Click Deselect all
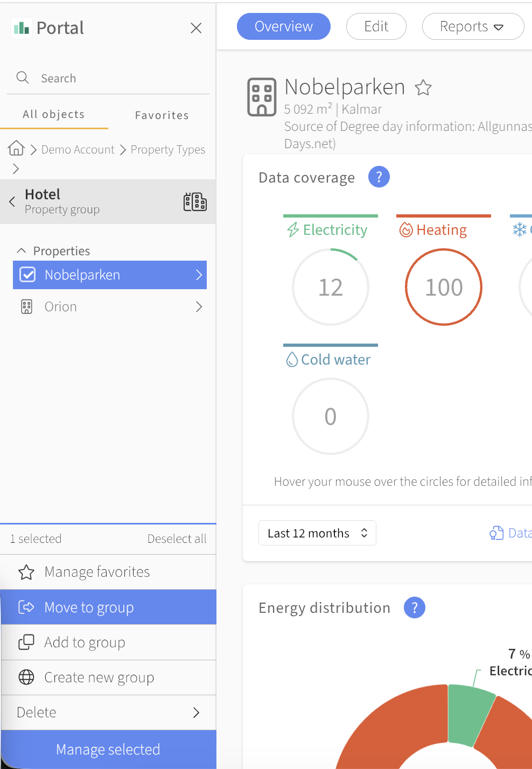The width and height of the screenshot is (532, 769). tap(177, 539)
